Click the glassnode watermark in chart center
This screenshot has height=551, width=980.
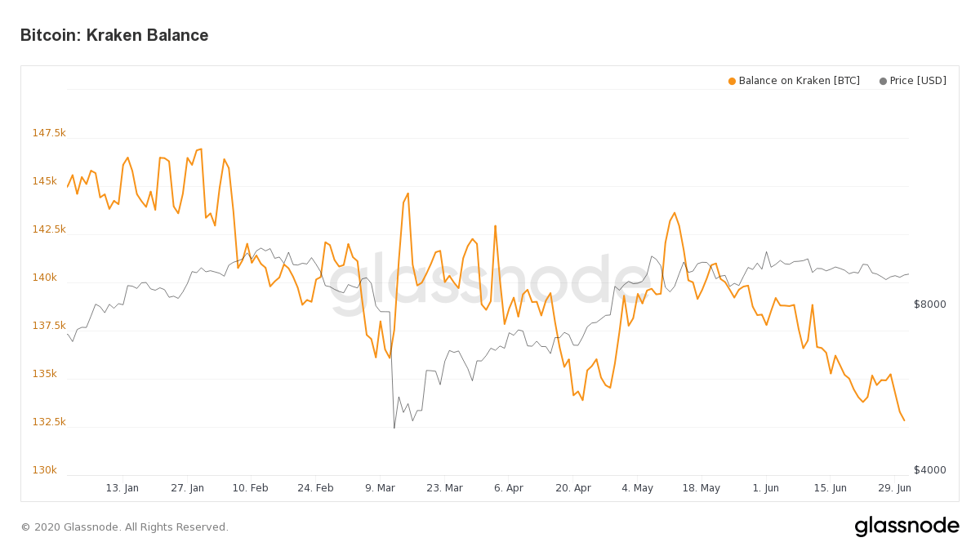[490, 284]
